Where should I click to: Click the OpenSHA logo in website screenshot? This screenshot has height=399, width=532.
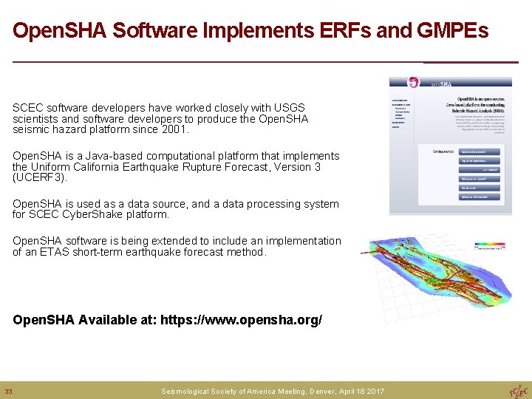(x=413, y=82)
